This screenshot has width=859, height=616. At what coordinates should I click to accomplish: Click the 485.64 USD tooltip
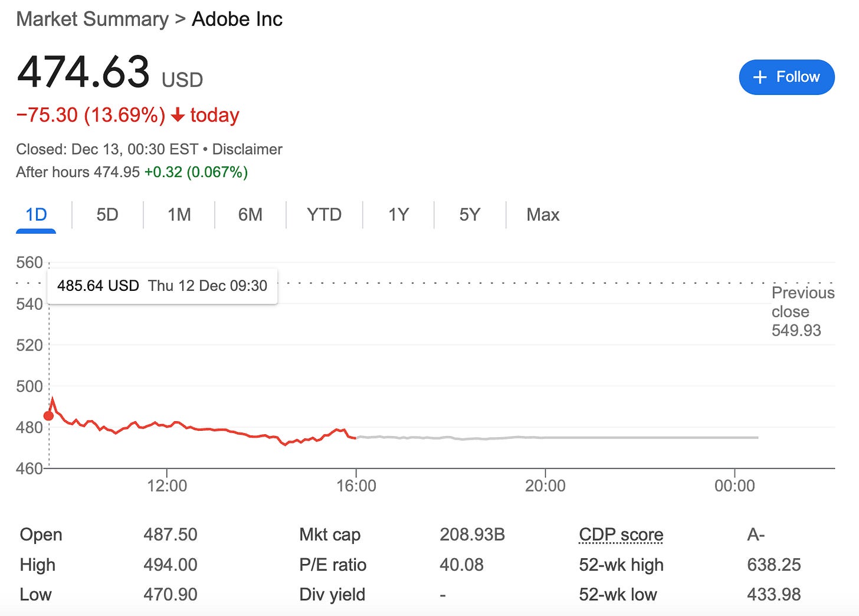coord(162,286)
